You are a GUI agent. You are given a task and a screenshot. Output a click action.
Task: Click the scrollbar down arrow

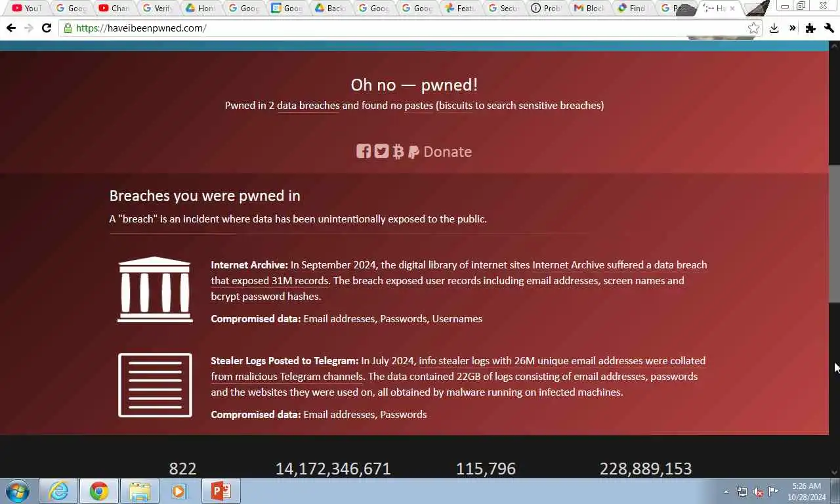click(835, 472)
